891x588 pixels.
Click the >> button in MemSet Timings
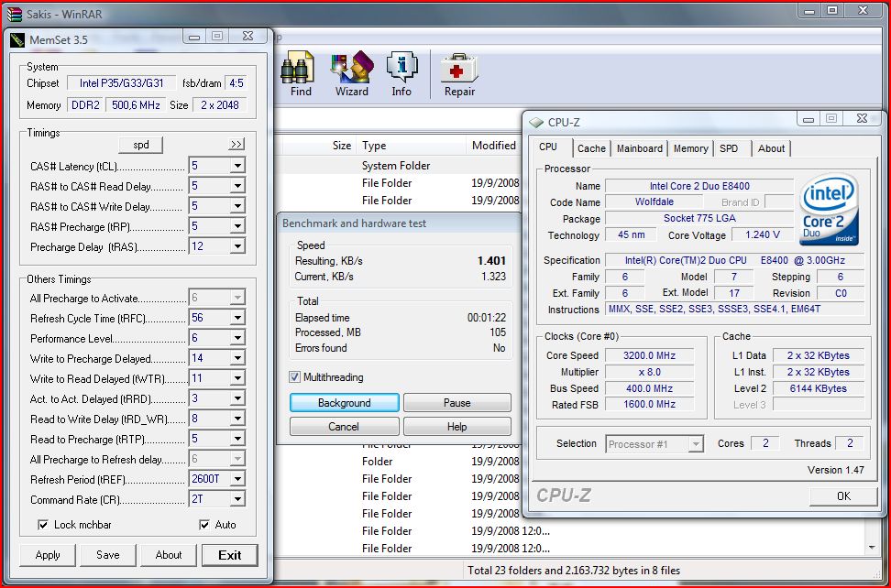point(236,144)
